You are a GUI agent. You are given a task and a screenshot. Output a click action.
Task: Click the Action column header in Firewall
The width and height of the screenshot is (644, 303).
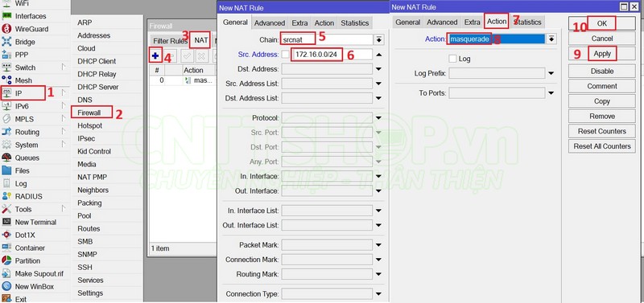tap(198, 70)
